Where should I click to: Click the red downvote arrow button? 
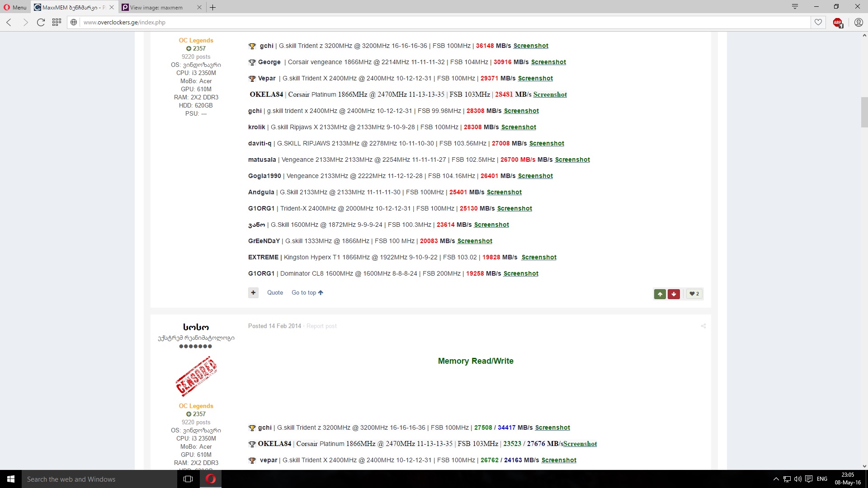[x=674, y=294]
